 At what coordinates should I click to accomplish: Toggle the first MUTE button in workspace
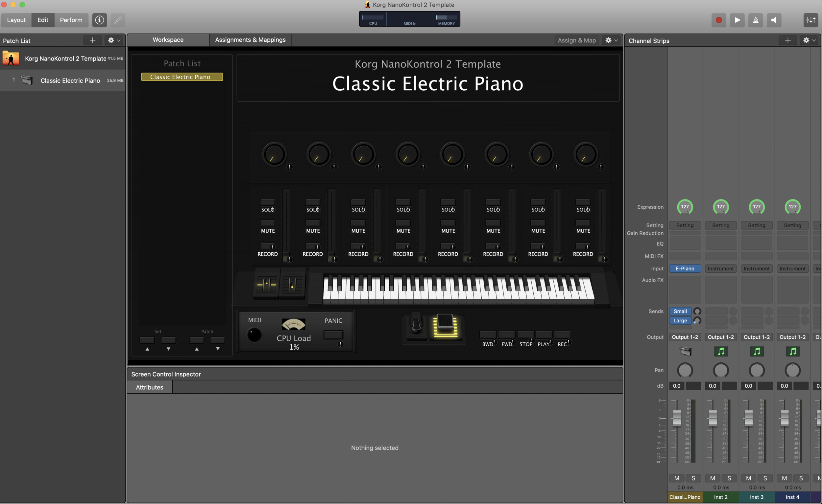[268, 223]
